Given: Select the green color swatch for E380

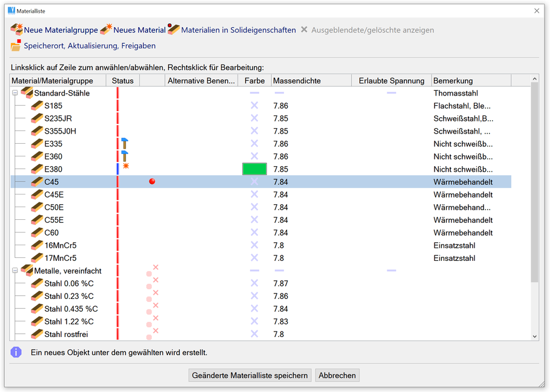Looking at the screenshot, I should pyautogui.click(x=254, y=169).
